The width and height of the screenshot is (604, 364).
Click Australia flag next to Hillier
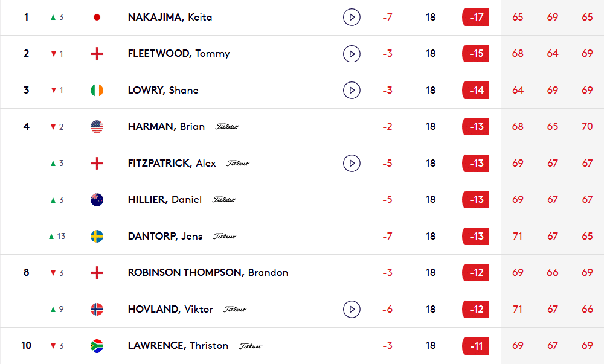97,200
